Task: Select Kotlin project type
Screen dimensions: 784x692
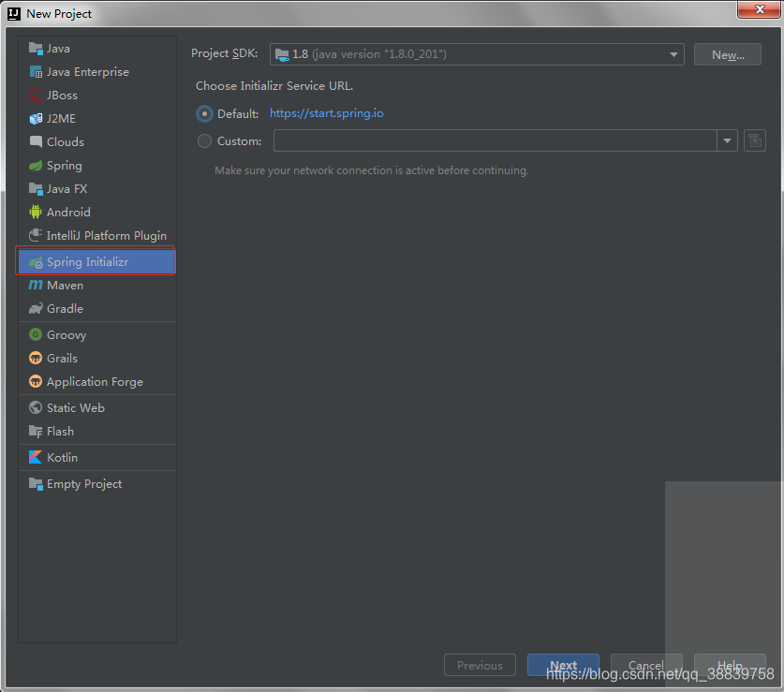Action: 62,457
